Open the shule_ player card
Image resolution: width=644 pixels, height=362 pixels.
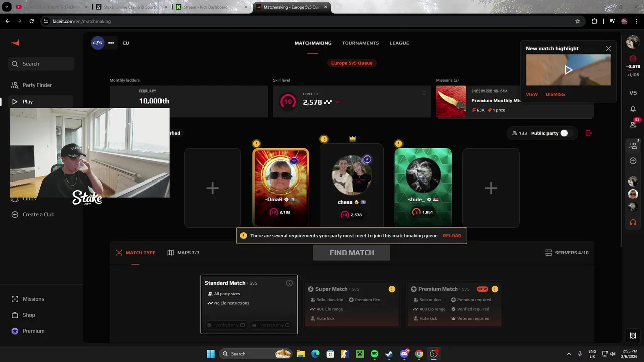(x=423, y=187)
